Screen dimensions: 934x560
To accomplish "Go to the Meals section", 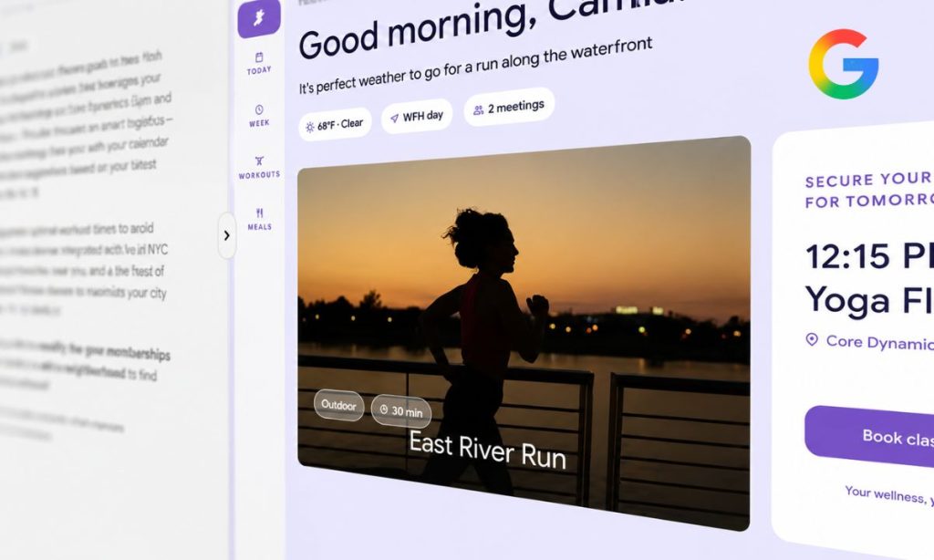I will click(x=259, y=219).
